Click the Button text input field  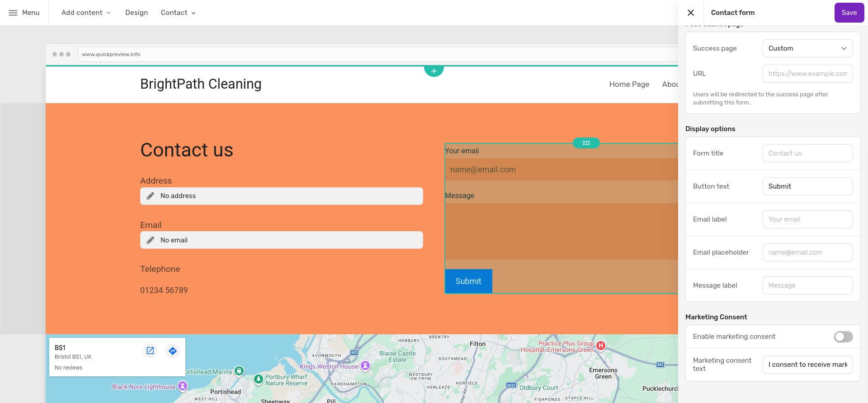(808, 186)
